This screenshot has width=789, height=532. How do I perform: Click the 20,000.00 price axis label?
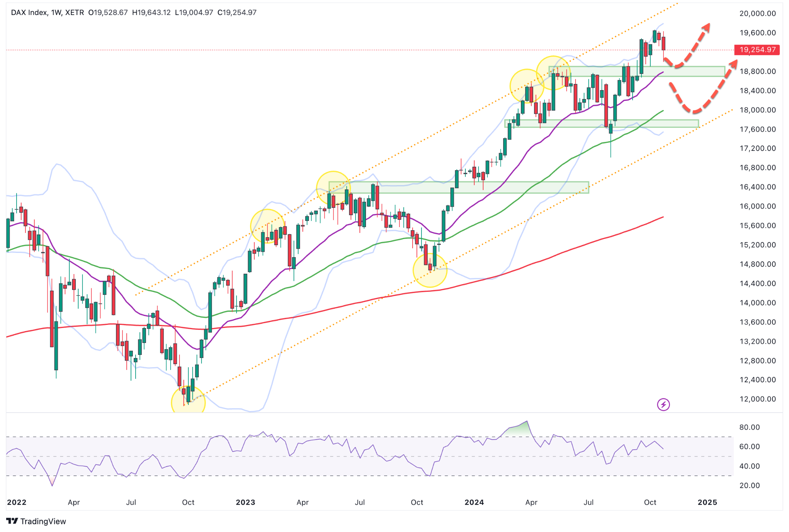[x=757, y=13]
